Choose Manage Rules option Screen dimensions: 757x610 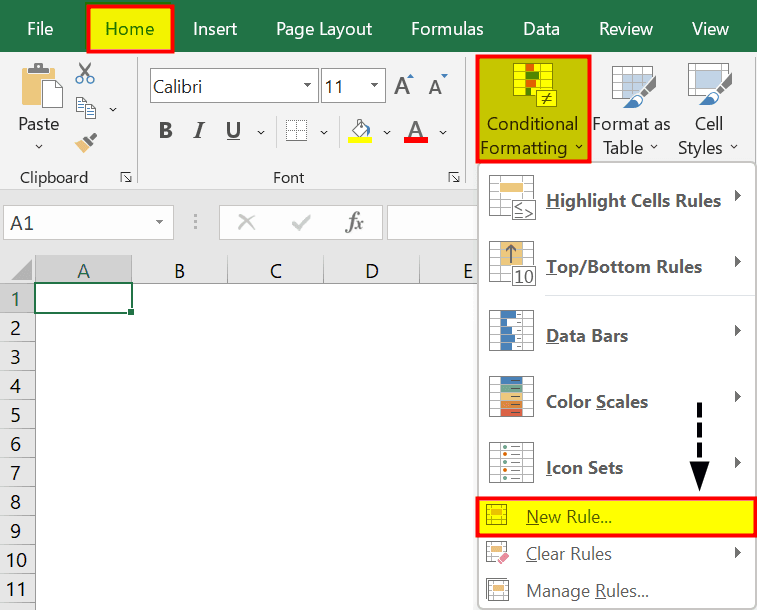coord(616,590)
